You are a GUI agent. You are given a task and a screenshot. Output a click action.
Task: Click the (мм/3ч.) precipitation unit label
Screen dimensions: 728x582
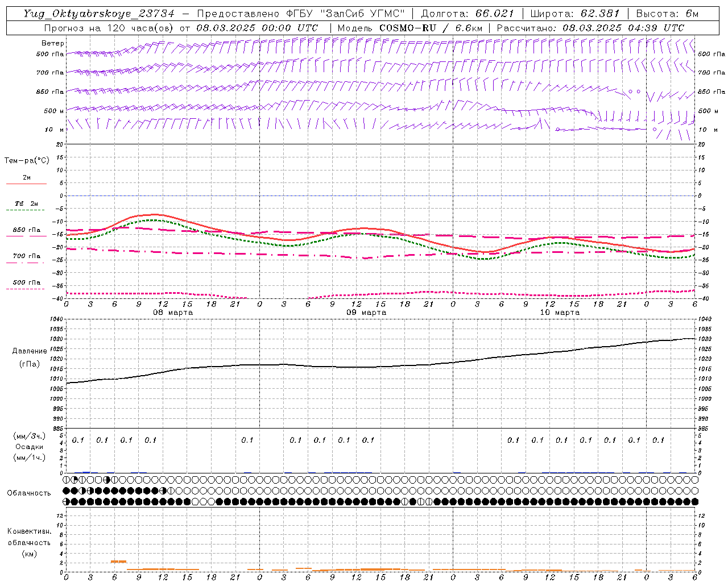click(x=30, y=436)
